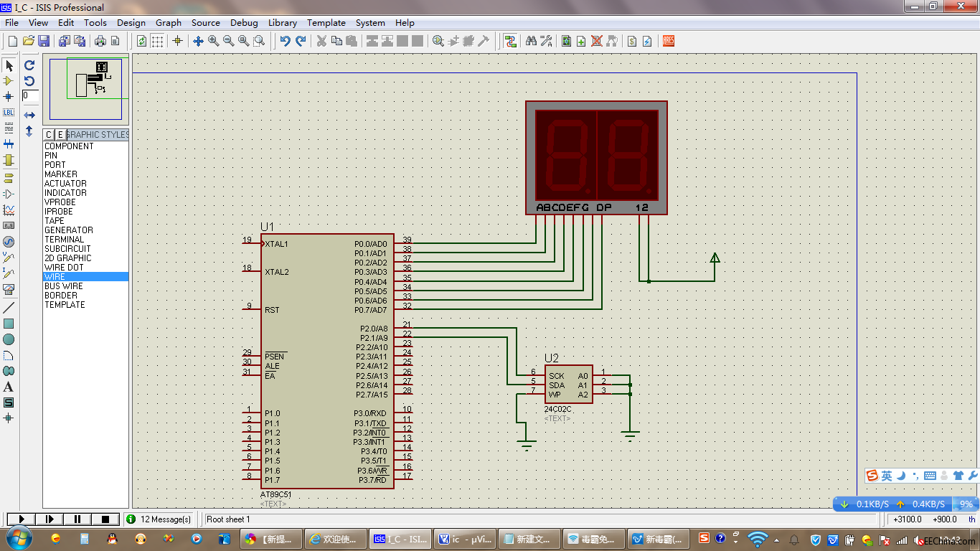Viewport: 980px width, 551px height.
Task: Click the C button above styles list
Action: (49, 134)
